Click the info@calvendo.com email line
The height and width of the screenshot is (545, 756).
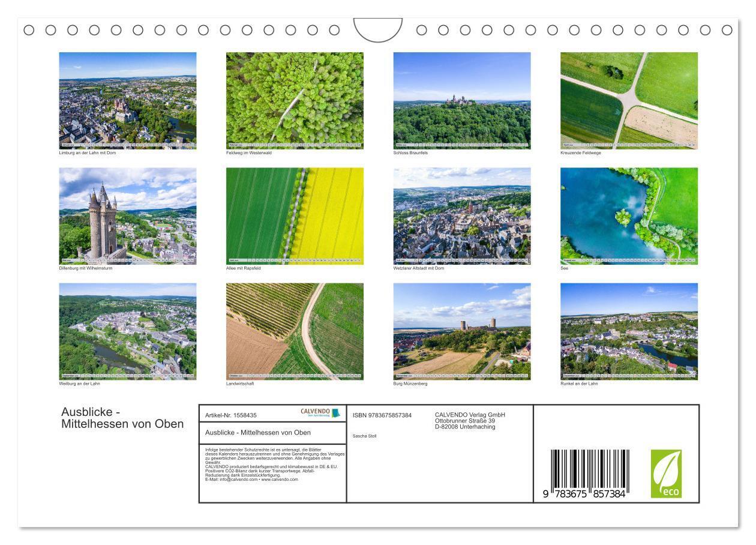tap(251, 480)
